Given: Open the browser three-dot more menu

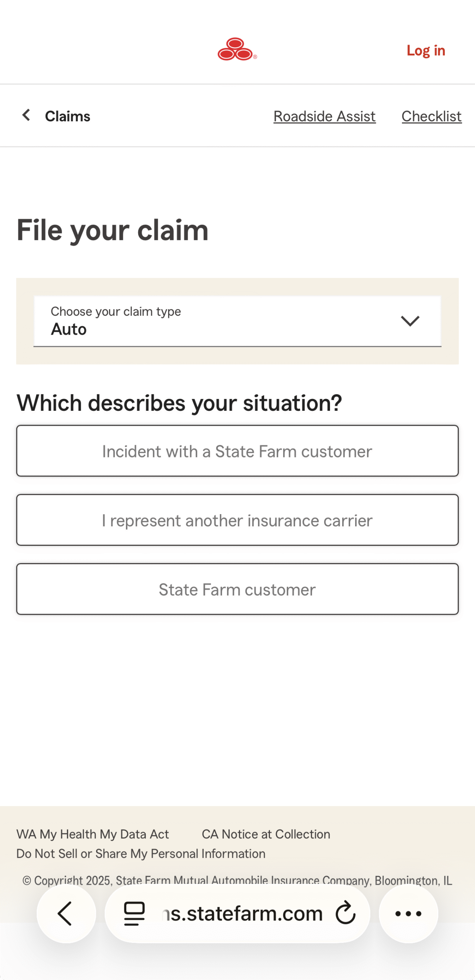Looking at the screenshot, I should coord(408,913).
